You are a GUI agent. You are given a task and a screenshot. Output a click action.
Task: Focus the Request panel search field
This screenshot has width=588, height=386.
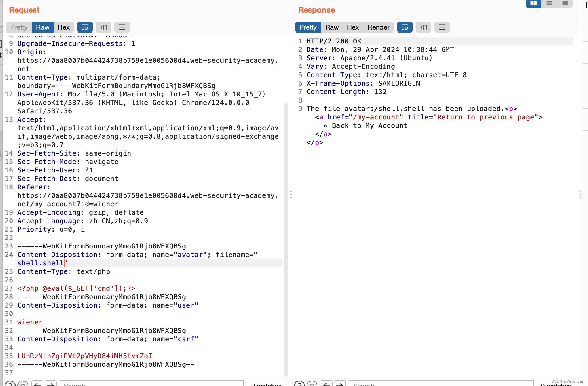pos(152,384)
